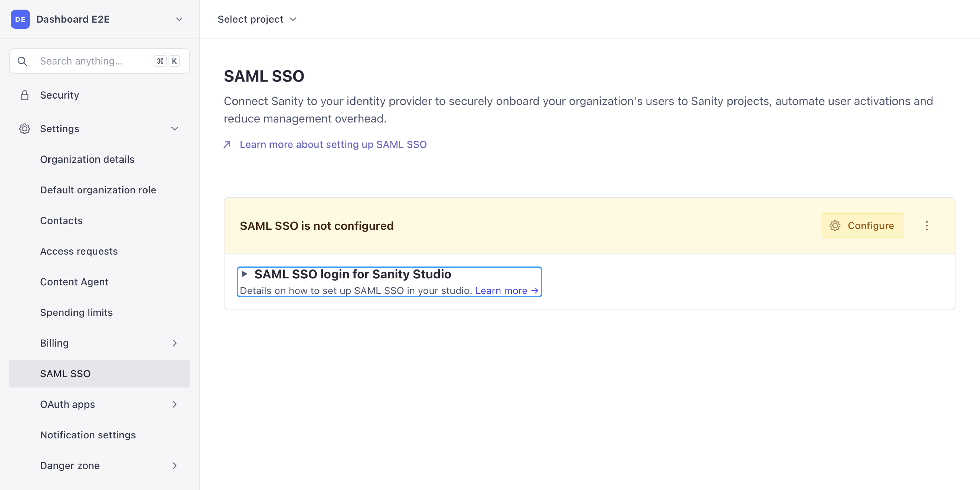980x490 pixels.
Task: Go to Spending limits page
Action: (100, 312)
